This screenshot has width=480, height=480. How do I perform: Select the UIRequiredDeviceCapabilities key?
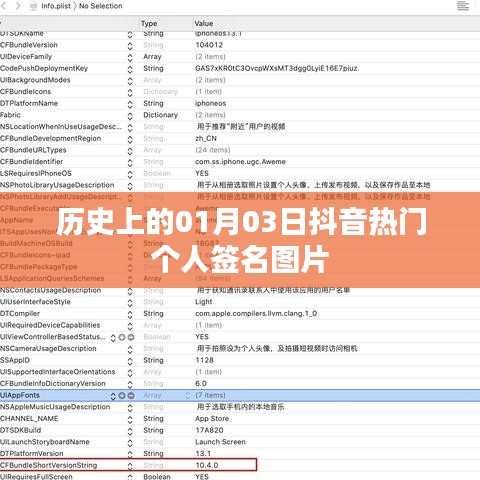[50, 325]
